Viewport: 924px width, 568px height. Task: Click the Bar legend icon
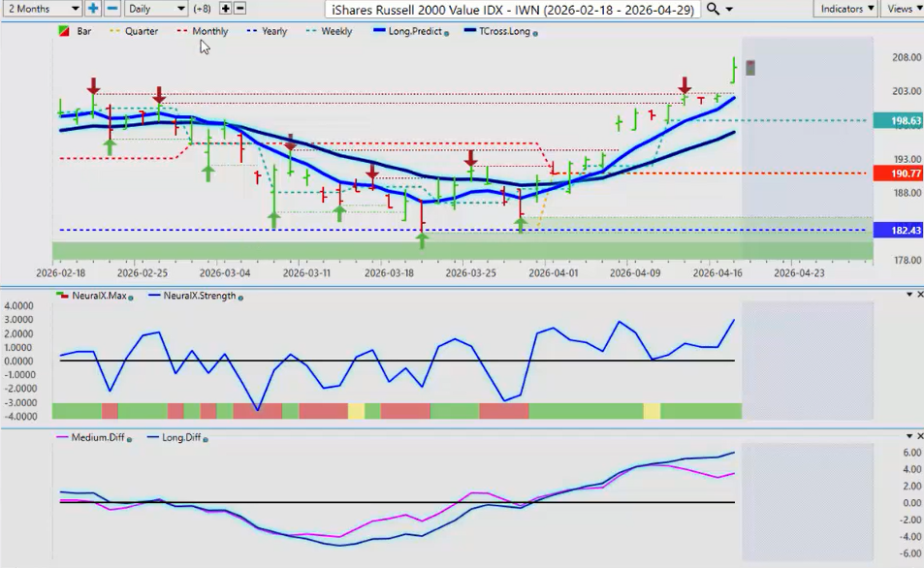[64, 31]
